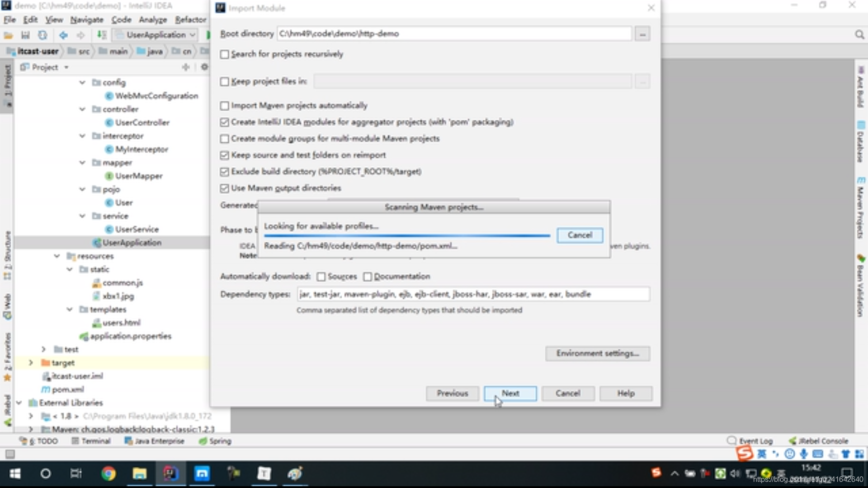Open the Database side panel
Image resolution: width=868 pixels, height=488 pixels.
coord(860,142)
